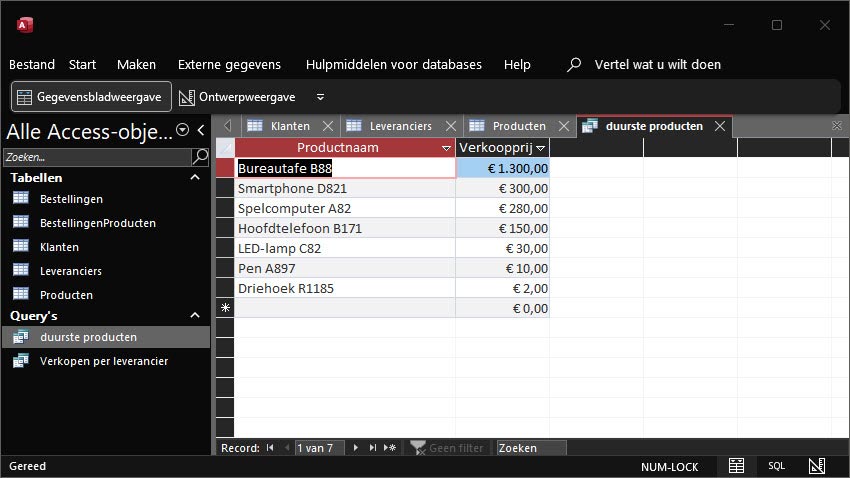Collapse the Tabellen group
The height and width of the screenshot is (478, 850).
point(195,178)
